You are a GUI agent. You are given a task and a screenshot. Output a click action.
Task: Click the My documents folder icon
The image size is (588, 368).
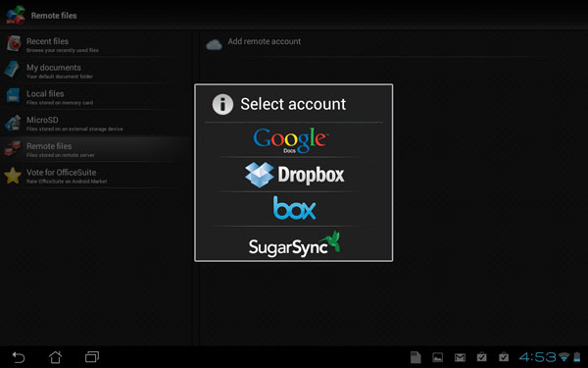pyautogui.click(x=12, y=70)
